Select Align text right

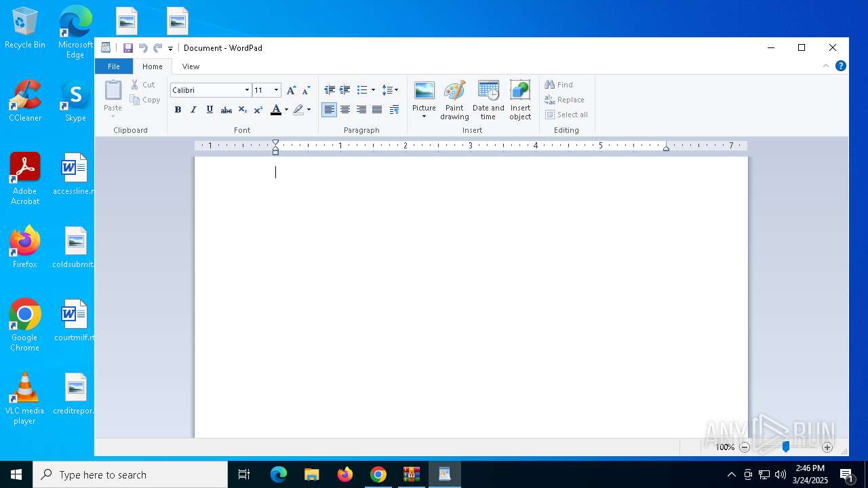[361, 110]
